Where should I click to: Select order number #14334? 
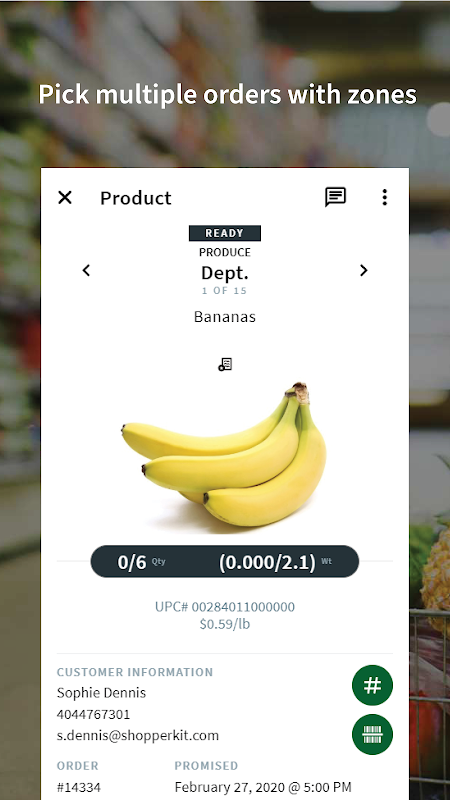coord(79,787)
